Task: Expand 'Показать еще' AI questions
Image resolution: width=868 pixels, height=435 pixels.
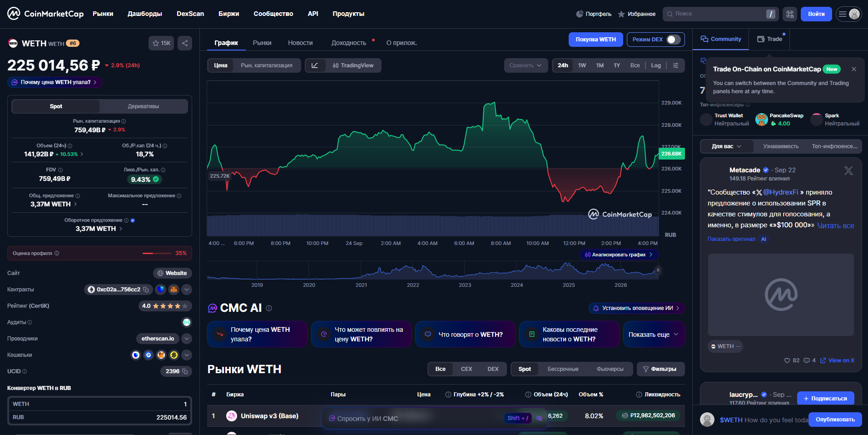Action: coord(654,335)
